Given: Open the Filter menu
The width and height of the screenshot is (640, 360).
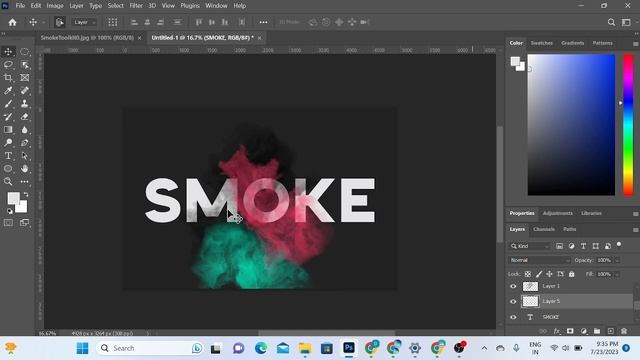Looking at the screenshot, I should [x=136, y=6].
